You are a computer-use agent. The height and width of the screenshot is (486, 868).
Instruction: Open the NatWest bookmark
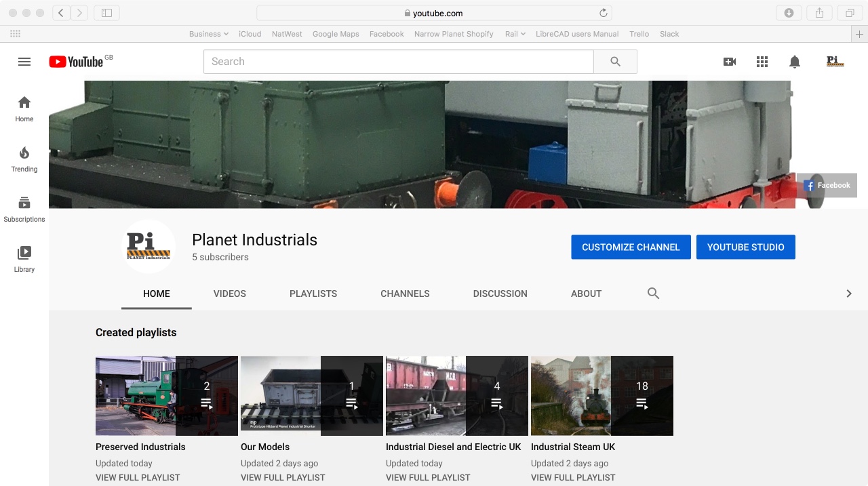click(287, 34)
